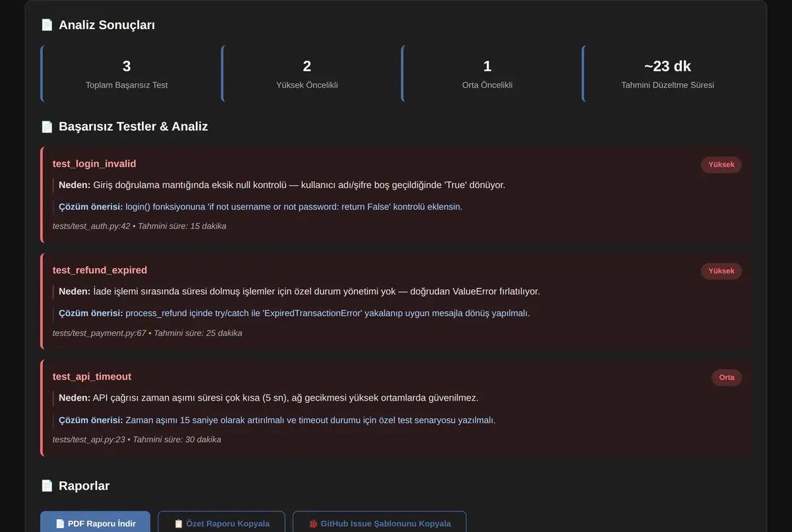Click document icon beside Başarısız Testler & Analiz
The width and height of the screenshot is (792, 532).
[47, 126]
